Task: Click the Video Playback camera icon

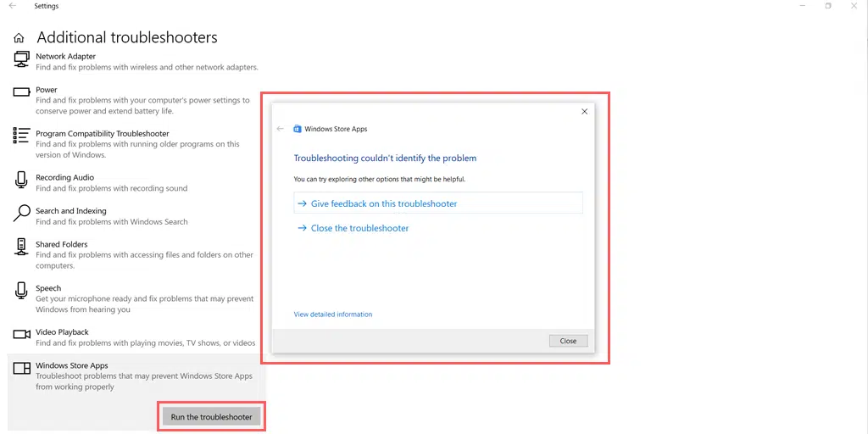Action: (x=21, y=334)
